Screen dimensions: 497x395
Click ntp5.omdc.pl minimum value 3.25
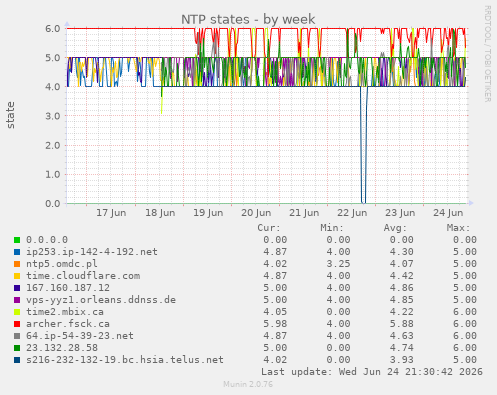(x=338, y=264)
